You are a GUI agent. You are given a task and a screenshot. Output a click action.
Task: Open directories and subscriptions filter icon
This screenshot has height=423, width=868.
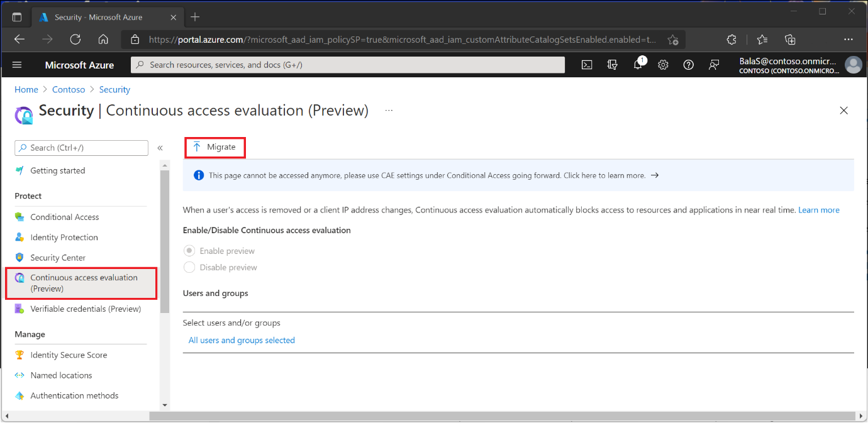pos(613,65)
